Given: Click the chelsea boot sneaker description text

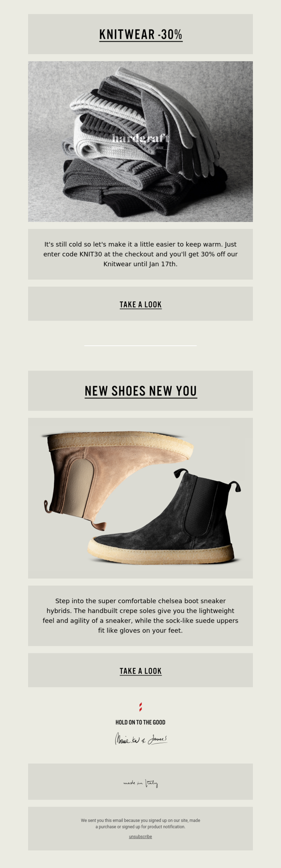Looking at the screenshot, I should 140,615.
